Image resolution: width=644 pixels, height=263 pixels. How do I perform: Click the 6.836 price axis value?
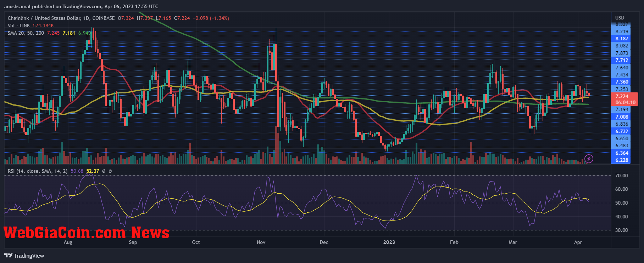[x=622, y=124]
